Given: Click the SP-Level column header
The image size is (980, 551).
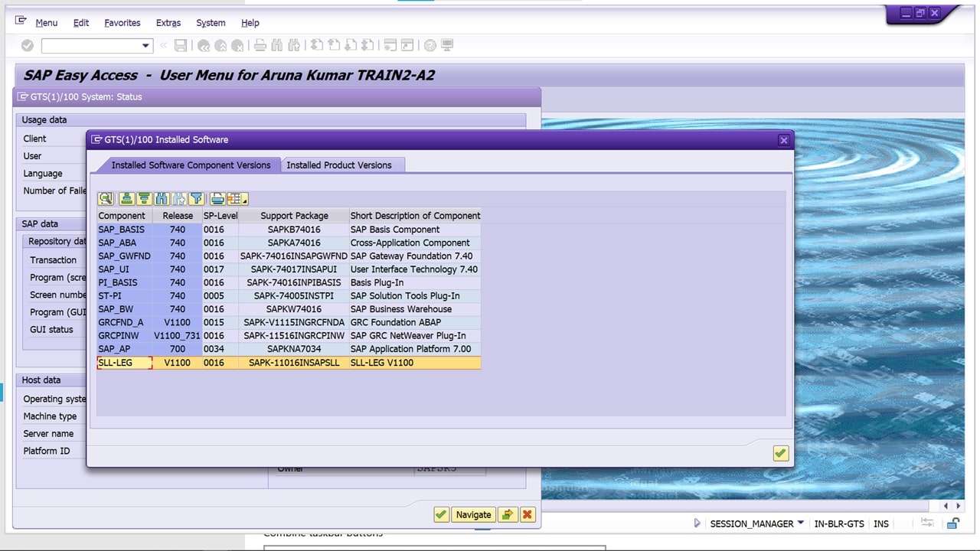Looking at the screenshot, I should (220, 216).
